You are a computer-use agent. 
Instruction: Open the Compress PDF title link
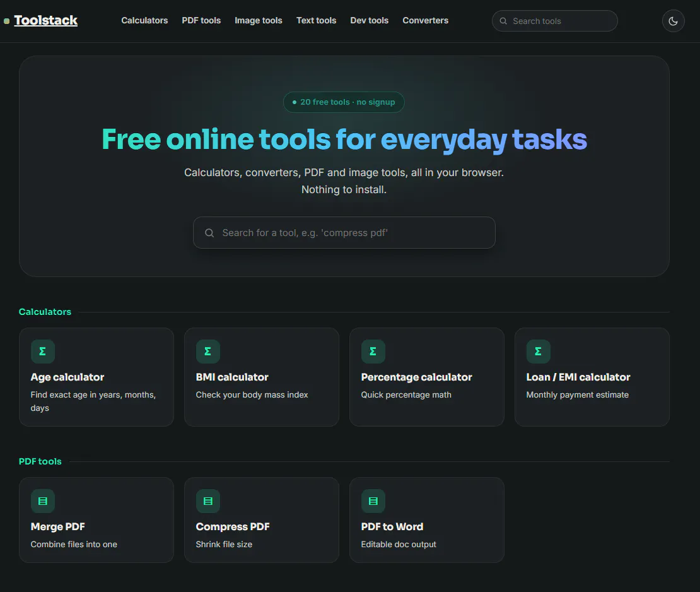click(233, 527)
